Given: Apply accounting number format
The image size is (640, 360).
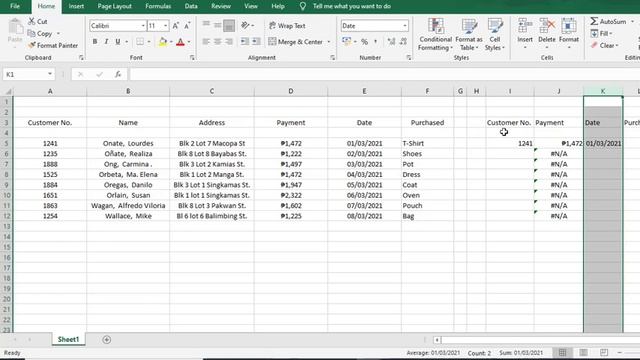Looking at the screenshot, I should pyautogui.click(x=347, y=42).
